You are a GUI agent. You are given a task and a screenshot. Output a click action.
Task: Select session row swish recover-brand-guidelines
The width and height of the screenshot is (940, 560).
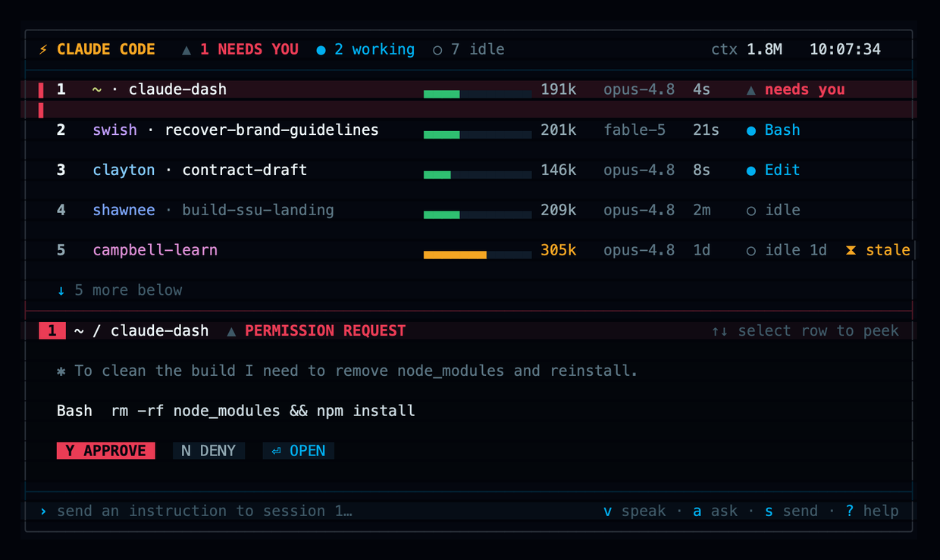point(470,130)
